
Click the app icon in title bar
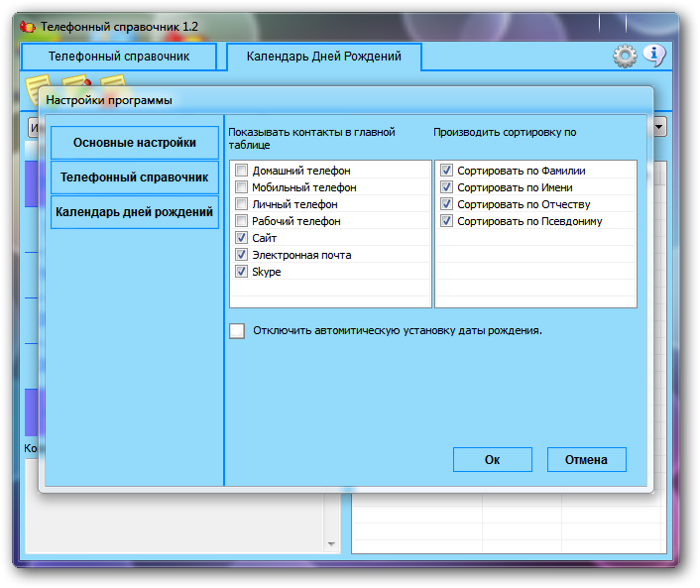click(29, 26)
